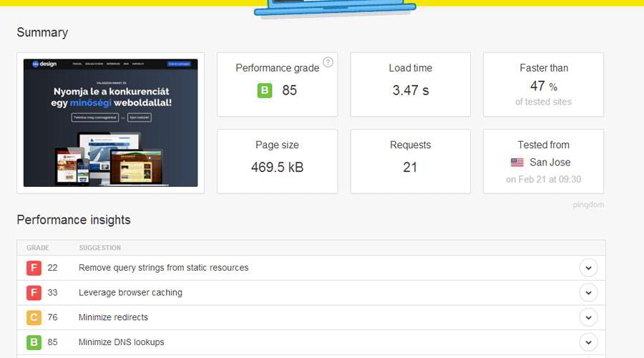Click the 'Leverage browser caching' suggestion text
Viewport: 644px width, 358px height.
click(130, 293)
